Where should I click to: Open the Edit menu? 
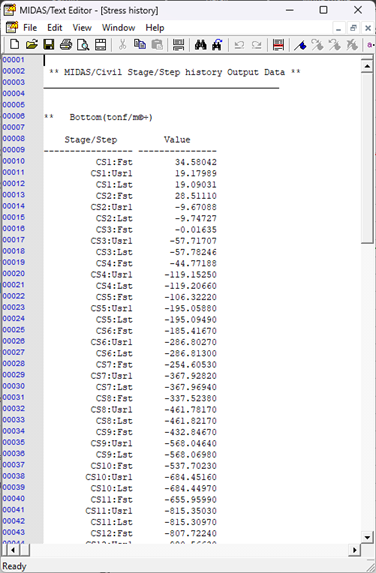pos(54,28)
